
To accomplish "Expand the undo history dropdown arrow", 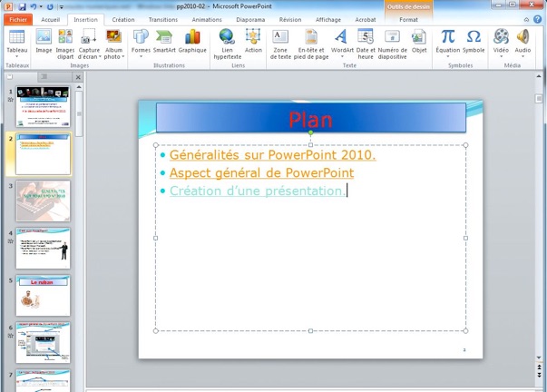I will pyautogui.click(x=41, y=6).
